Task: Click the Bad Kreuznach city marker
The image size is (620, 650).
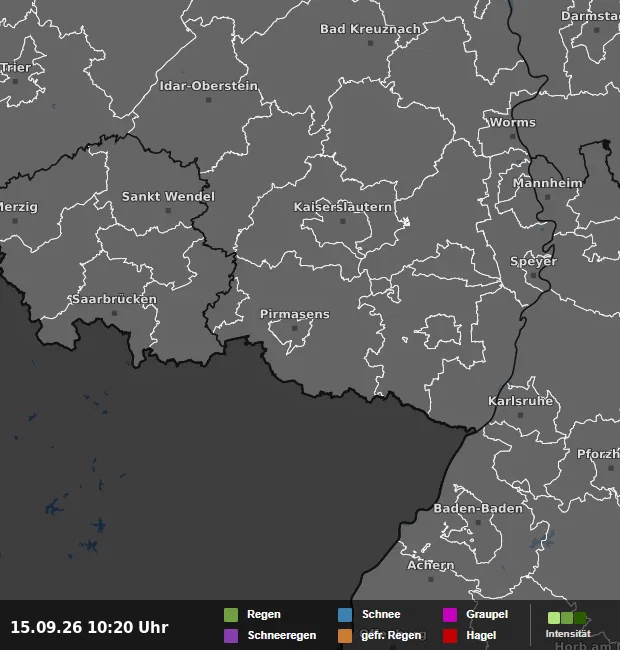Action: click(371, 43)
